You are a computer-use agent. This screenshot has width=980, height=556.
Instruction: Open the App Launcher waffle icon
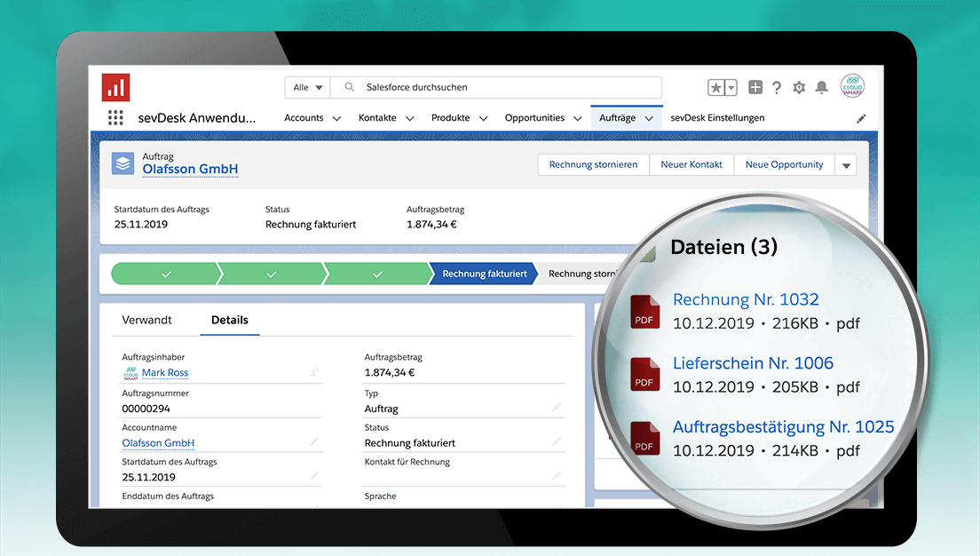(114, 117)
